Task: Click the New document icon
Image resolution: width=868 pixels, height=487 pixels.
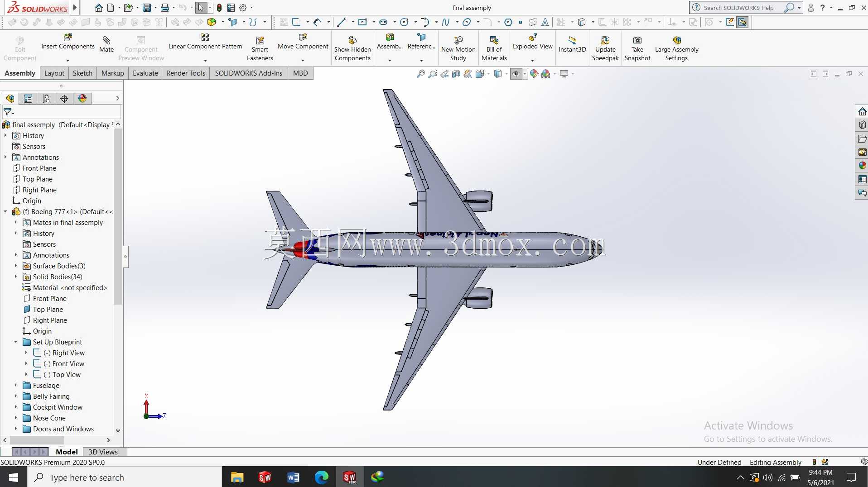Action: [x=110, y=8]
